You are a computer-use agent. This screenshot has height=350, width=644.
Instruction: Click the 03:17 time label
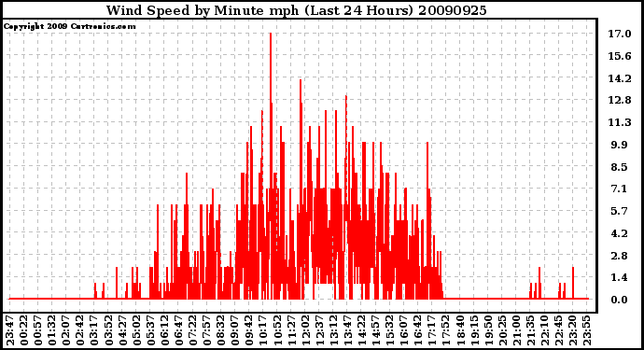[94, 330]
